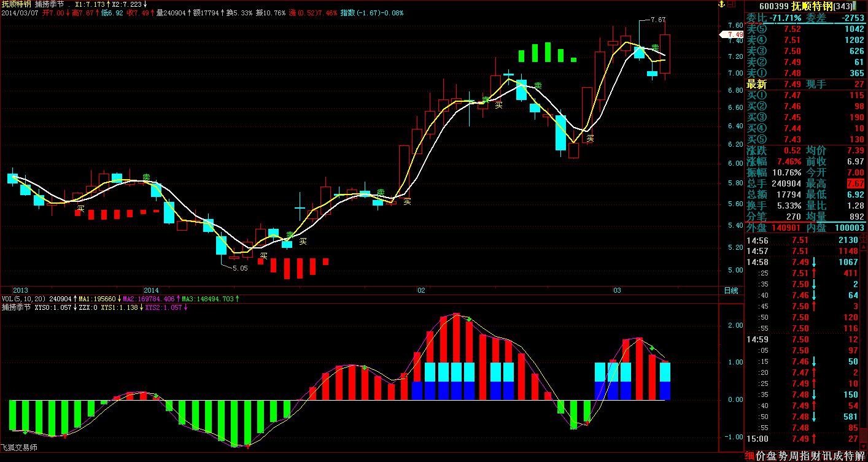The width and height of the screenshot is (868, 462).
Task: Open the 解 tab at the bottom
Action: pyautogui.click(x=860, y=456)
